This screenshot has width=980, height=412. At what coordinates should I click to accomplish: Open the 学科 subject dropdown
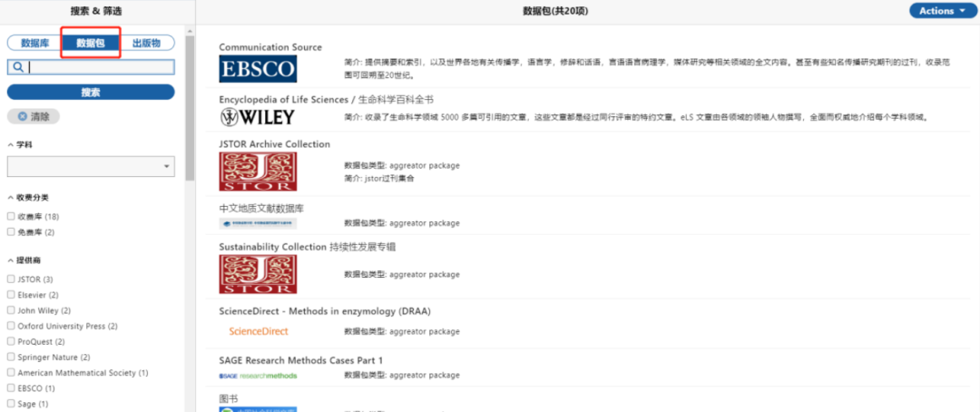pos(91,166)
